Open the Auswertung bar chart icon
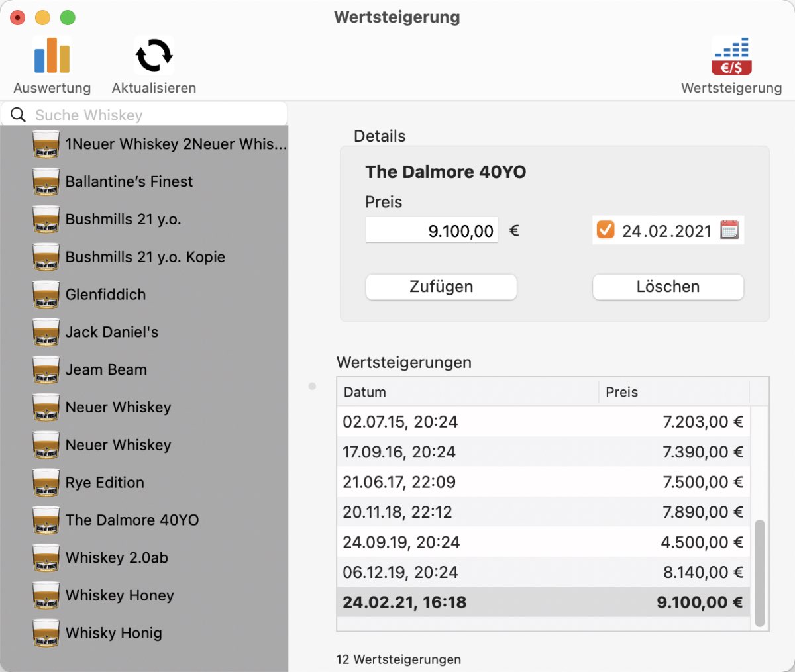 click(52, 55)
